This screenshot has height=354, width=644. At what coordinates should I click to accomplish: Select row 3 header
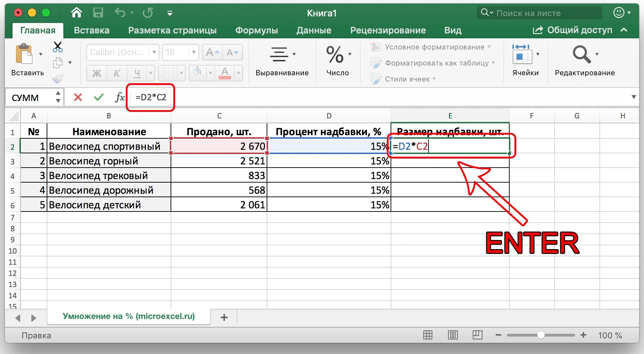click(x=13, y=162)
